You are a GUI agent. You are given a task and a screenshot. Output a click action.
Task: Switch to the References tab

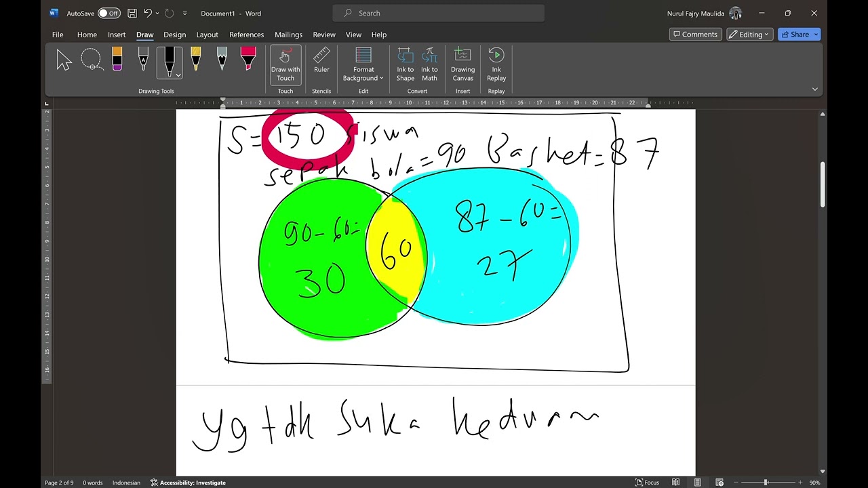(x=246, y=35)
